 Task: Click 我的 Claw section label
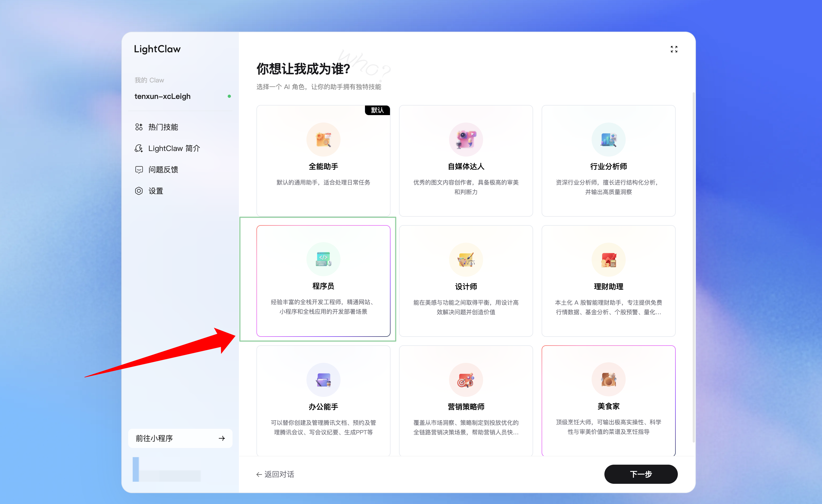pyautogui.click(x=149, y=80)
